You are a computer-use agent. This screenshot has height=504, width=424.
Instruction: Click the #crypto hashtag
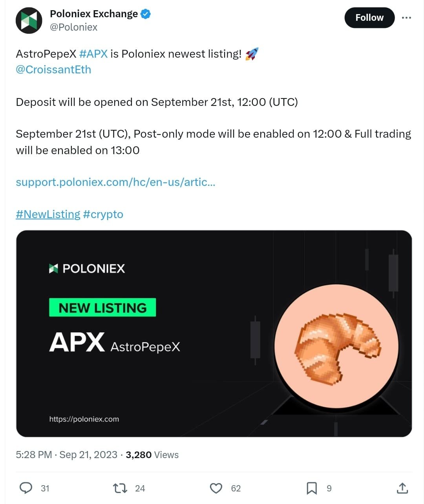click(x=103, y=214)
